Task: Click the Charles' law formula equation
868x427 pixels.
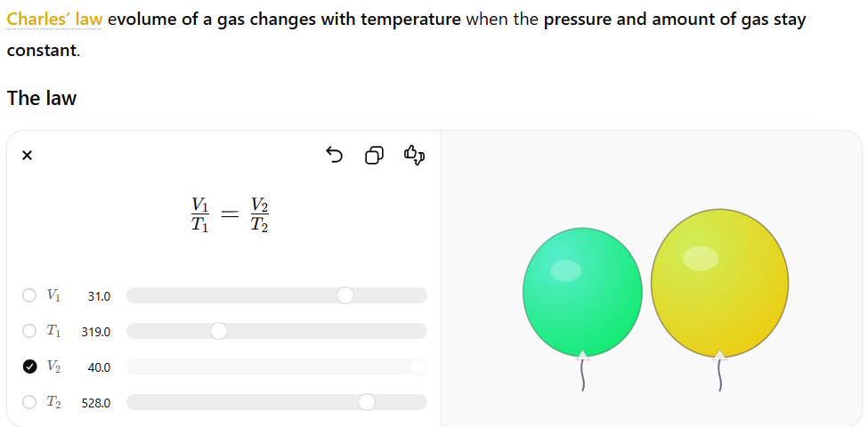Action: [230, 214]
